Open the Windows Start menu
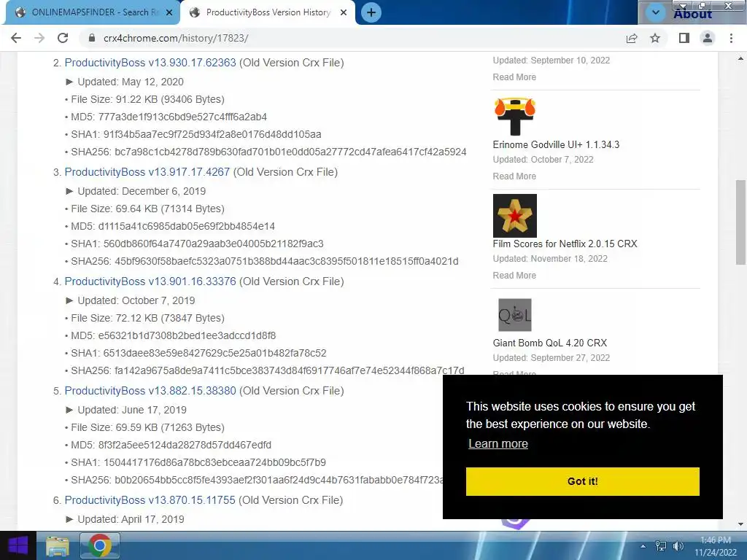Screen dimensions: 747x560 pyautogui.click(x=18, y=545)
